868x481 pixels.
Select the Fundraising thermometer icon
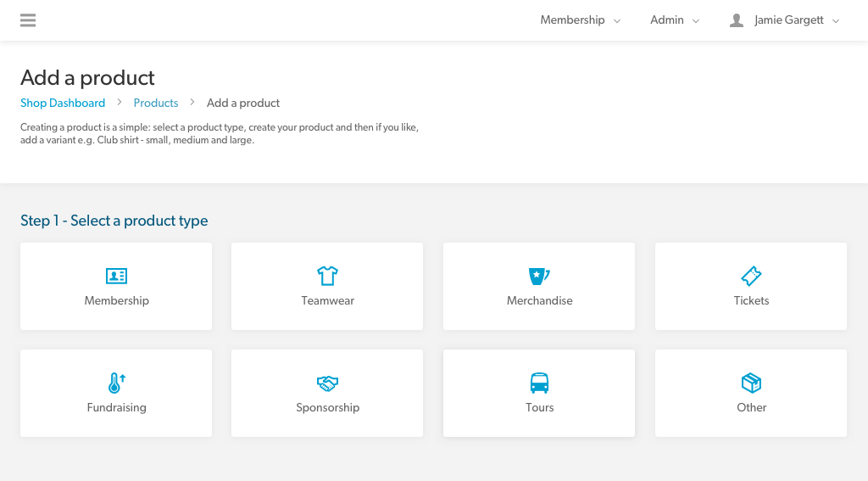tap(116, 383)
